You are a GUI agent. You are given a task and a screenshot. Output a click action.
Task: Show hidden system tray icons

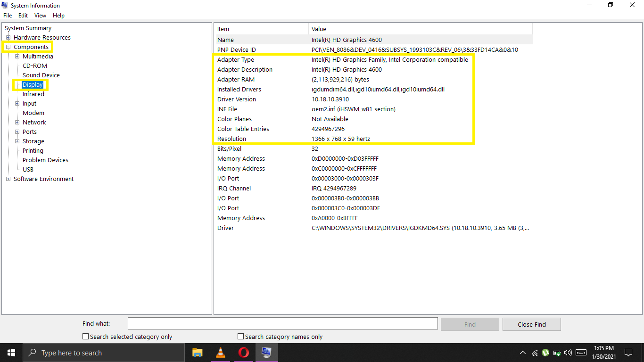(522, 353)
